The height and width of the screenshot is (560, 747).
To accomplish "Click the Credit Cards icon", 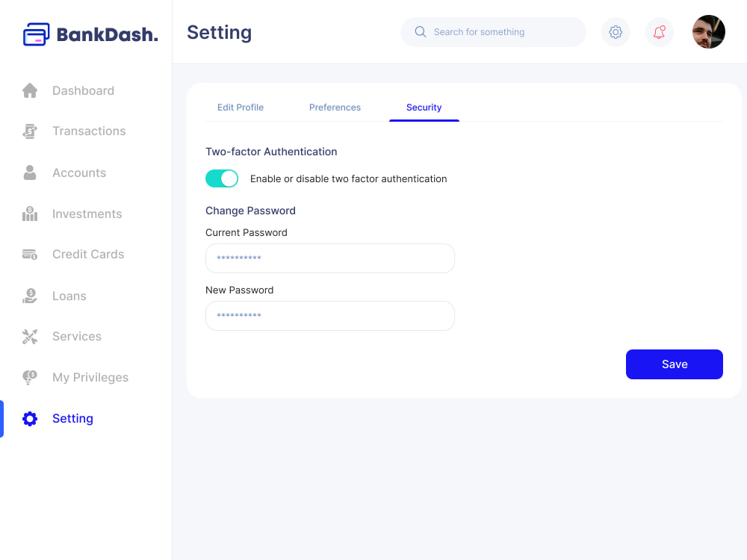I will [x=30, y=255].
